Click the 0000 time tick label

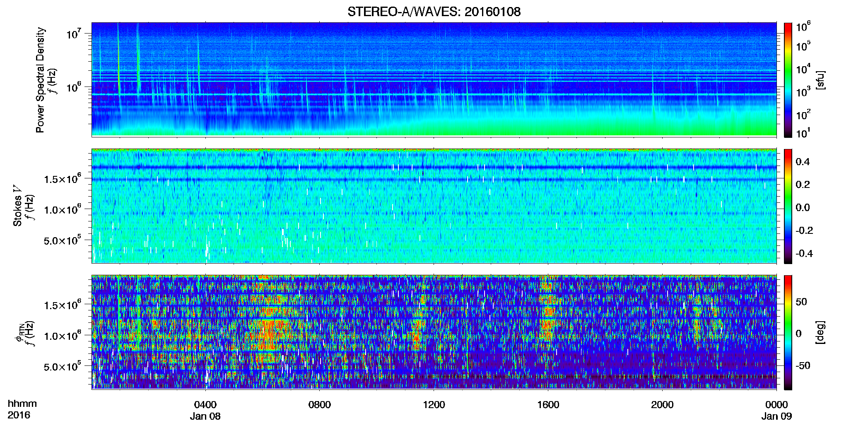pyautogui.click(x=776, y=404)
